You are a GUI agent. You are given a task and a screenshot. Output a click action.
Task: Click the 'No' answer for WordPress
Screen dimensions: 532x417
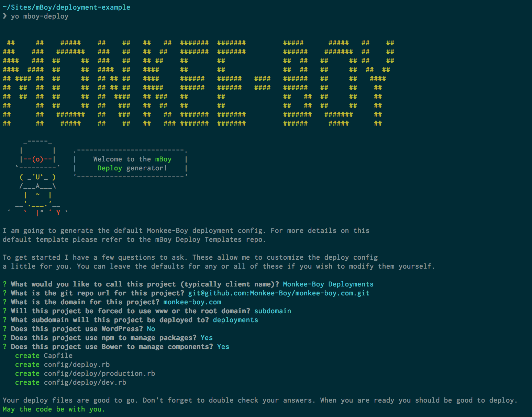point(151,329)
